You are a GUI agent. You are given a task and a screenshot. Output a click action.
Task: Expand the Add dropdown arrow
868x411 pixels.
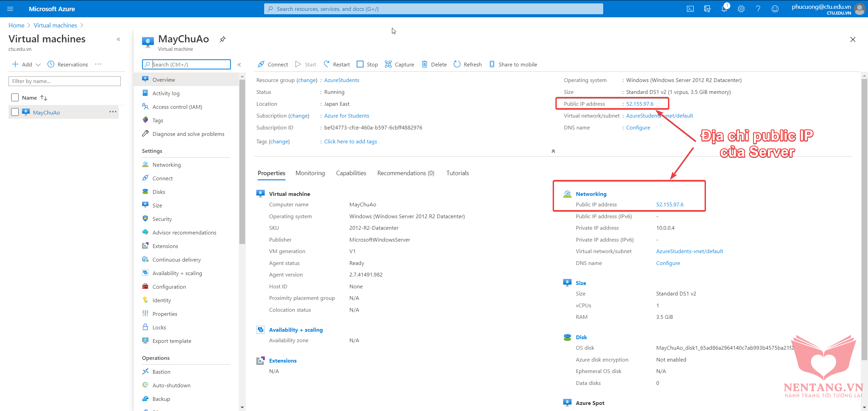(38, 64)
